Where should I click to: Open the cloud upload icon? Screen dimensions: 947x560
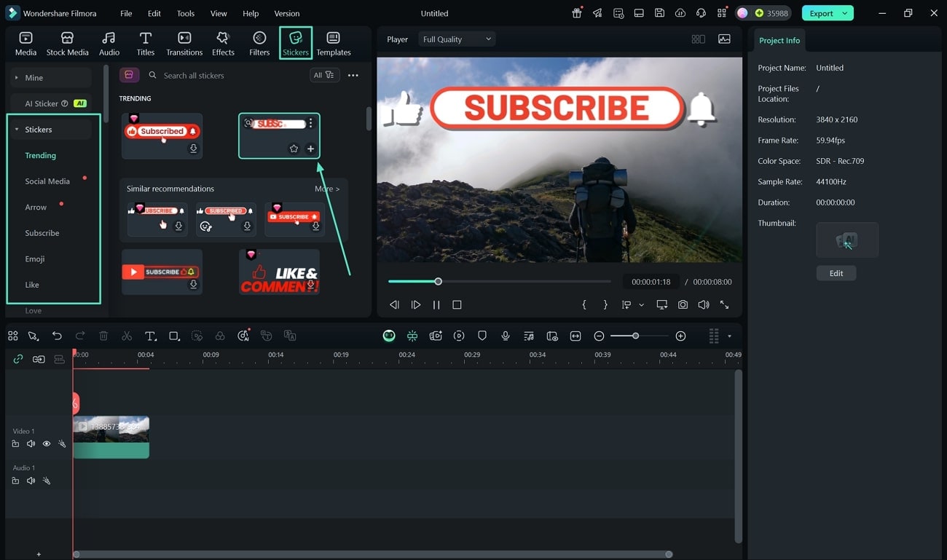tap(680, 13)
